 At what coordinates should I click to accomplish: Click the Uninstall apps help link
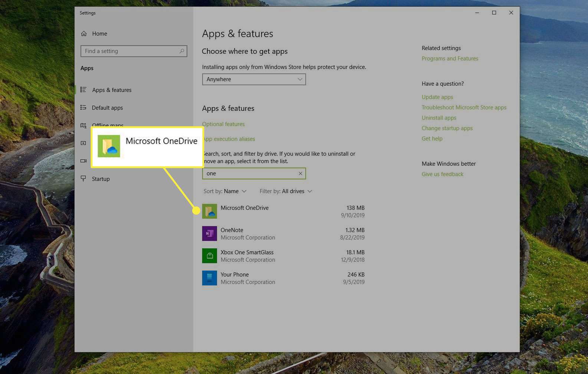click(x=439, y=118)
